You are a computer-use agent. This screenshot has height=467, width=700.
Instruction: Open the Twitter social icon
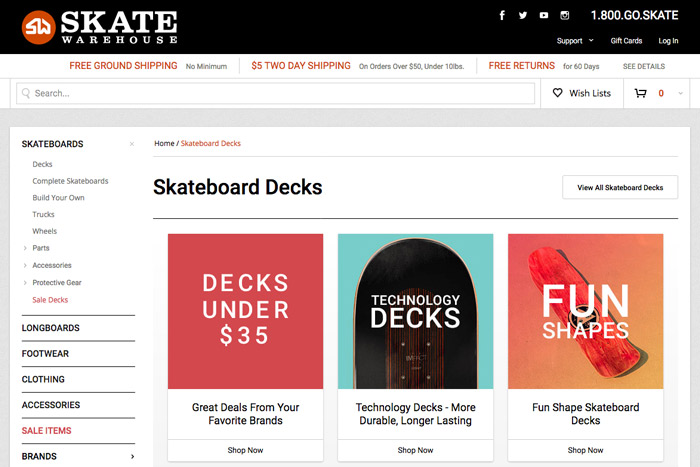click(x=523, y=15)
